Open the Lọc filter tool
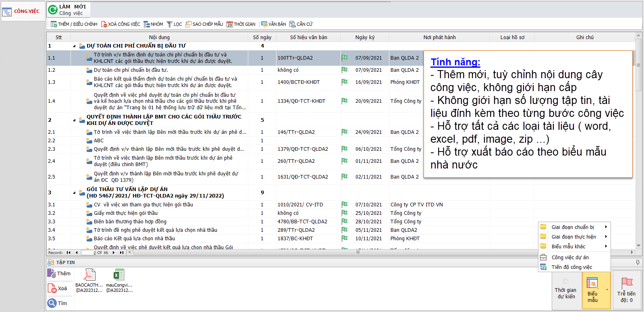Viewport: 644px width, 312px height. click(170, 24)
